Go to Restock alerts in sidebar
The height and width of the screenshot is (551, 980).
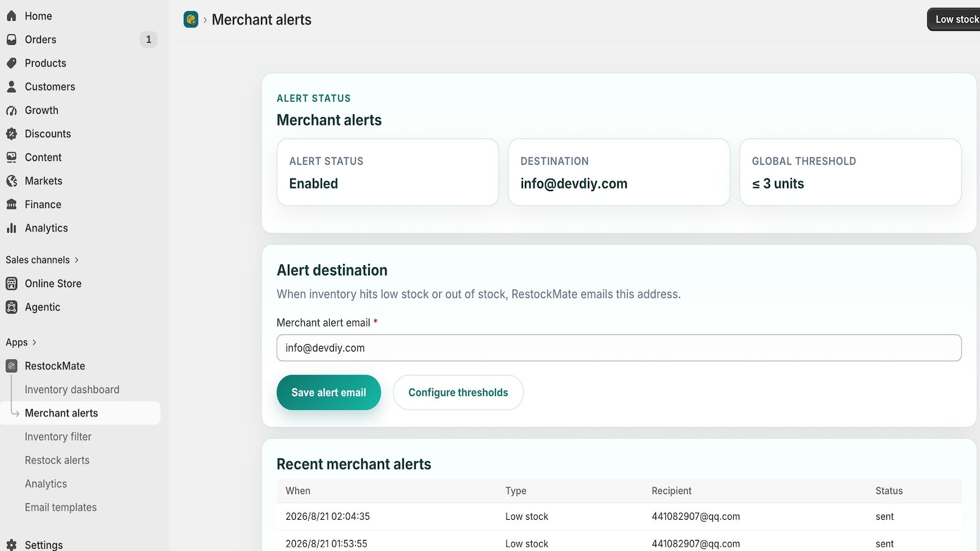point(57,460)
